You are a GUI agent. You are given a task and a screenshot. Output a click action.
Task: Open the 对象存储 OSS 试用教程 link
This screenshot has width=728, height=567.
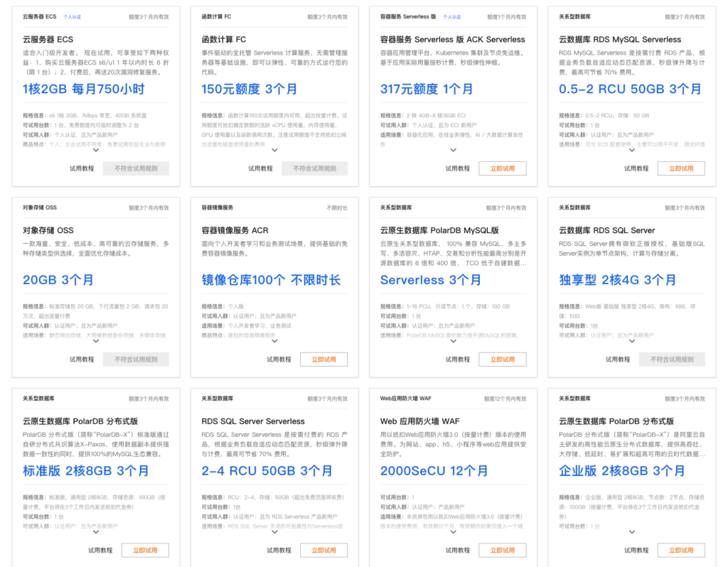(82, 359)
